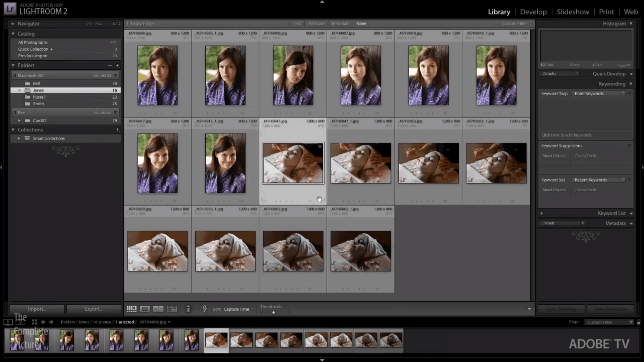The width and height of the screenshot is (644, 362).
Task: Collapse the Folders panel
Action: (13, 65)
